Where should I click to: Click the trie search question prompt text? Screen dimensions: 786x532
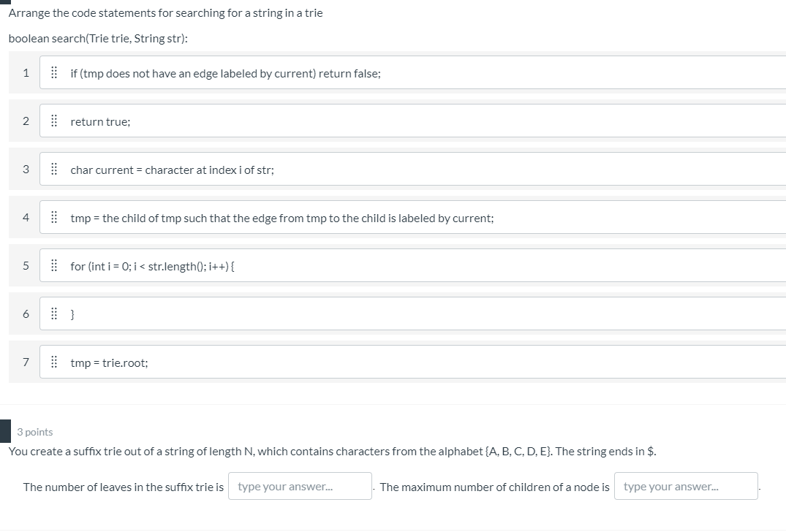click(166, 12)
